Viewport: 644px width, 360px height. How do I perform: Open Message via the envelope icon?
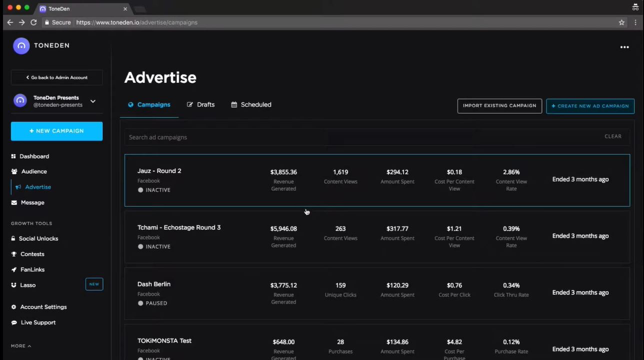point(14,202)
